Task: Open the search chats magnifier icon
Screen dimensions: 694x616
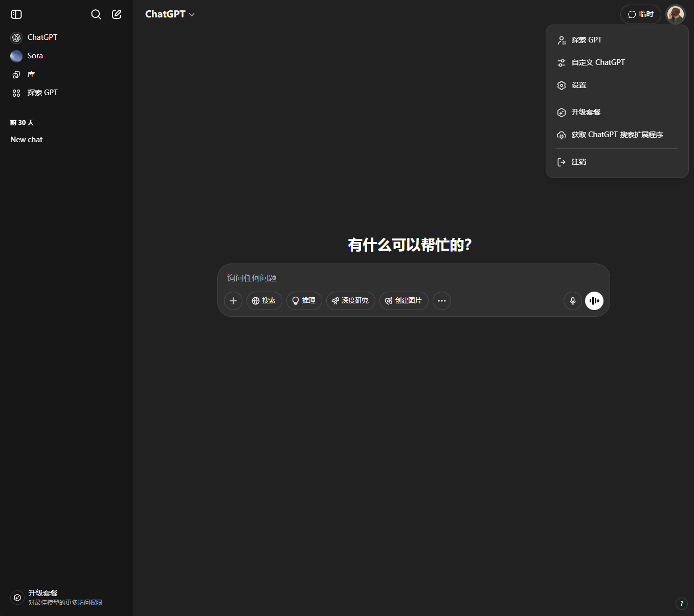Action: pyautogui.click(x=96, y=14)
